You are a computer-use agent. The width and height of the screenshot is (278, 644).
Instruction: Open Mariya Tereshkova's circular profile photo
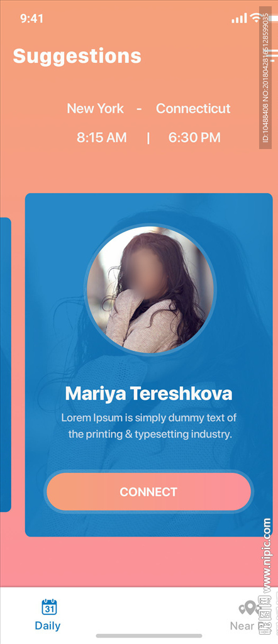point(150,289)
